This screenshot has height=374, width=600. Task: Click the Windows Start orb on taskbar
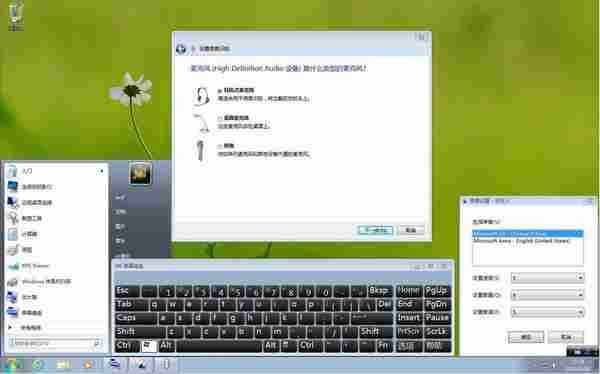pyautogui.click(x=11, y=365)
